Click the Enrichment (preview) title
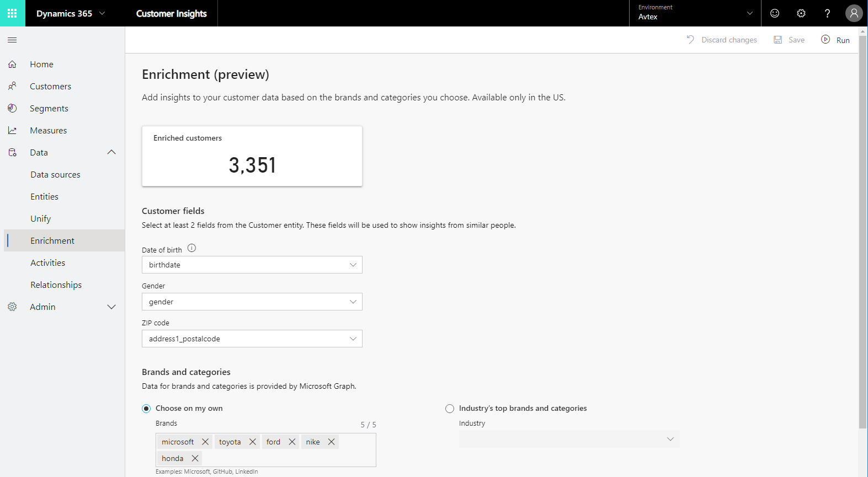 [x=205, y=74]
